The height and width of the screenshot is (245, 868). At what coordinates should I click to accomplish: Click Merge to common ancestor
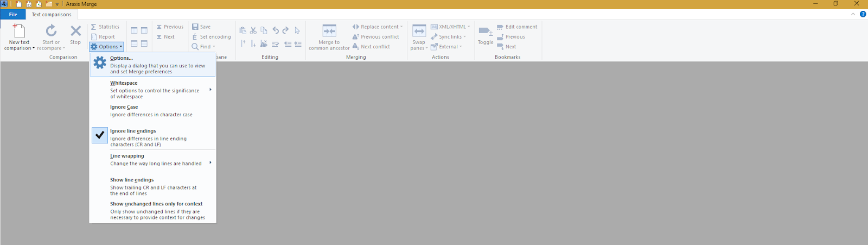click(329, 37)
